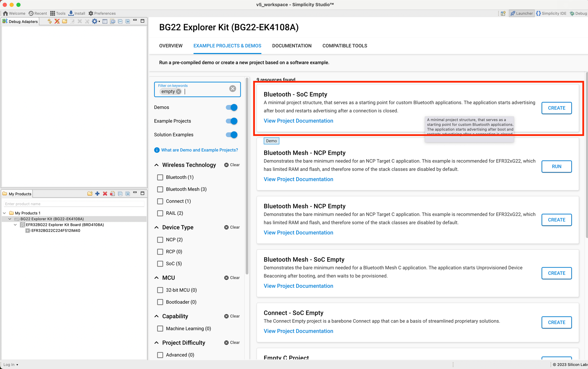Click Collapse All icon in Debug Adapters
Viewport: 588px width, 369px height.
(120, 21)
